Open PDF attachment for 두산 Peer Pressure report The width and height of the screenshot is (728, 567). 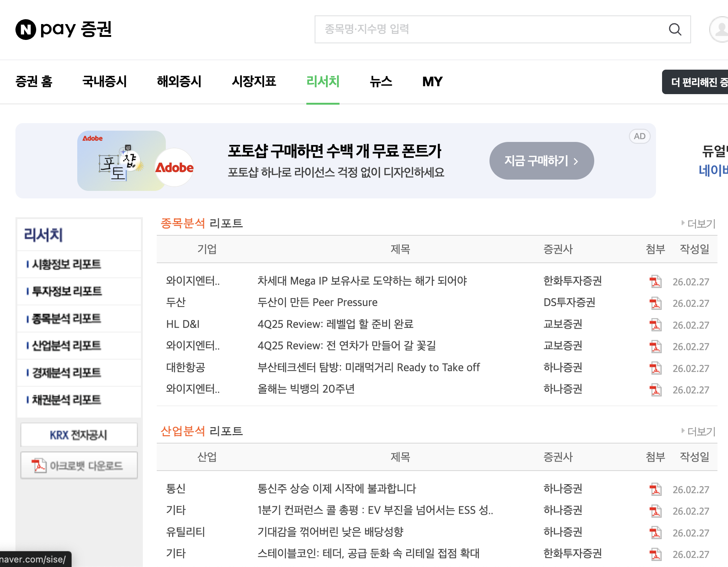pos(655,303)
